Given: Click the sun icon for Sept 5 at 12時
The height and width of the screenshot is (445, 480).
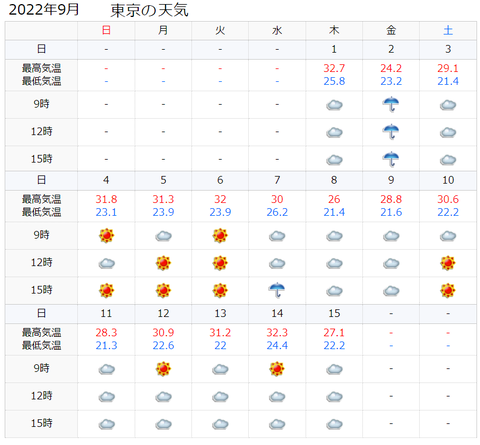Looking at the screenshot, I should [x=163, y=263].
